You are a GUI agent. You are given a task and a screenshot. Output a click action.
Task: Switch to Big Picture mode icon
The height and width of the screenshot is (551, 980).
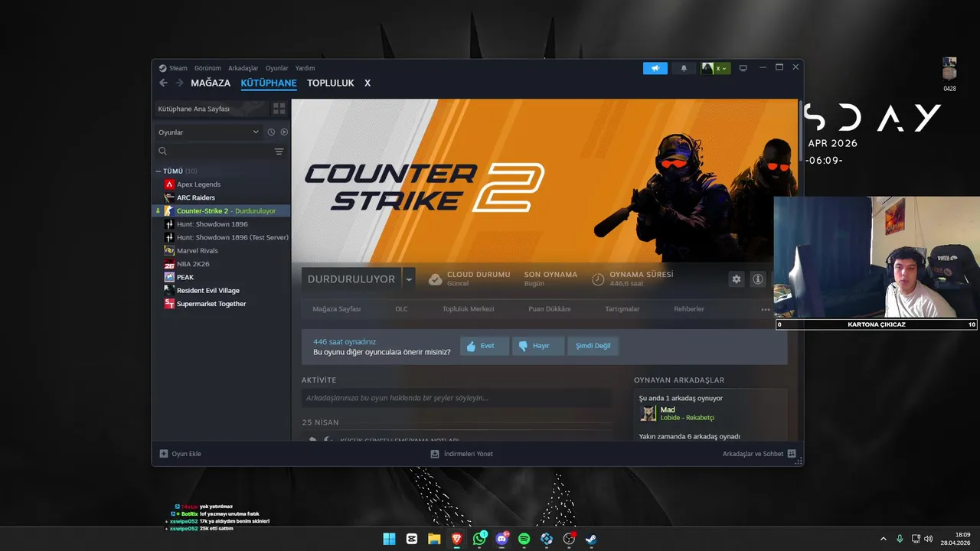coord(743,68)
